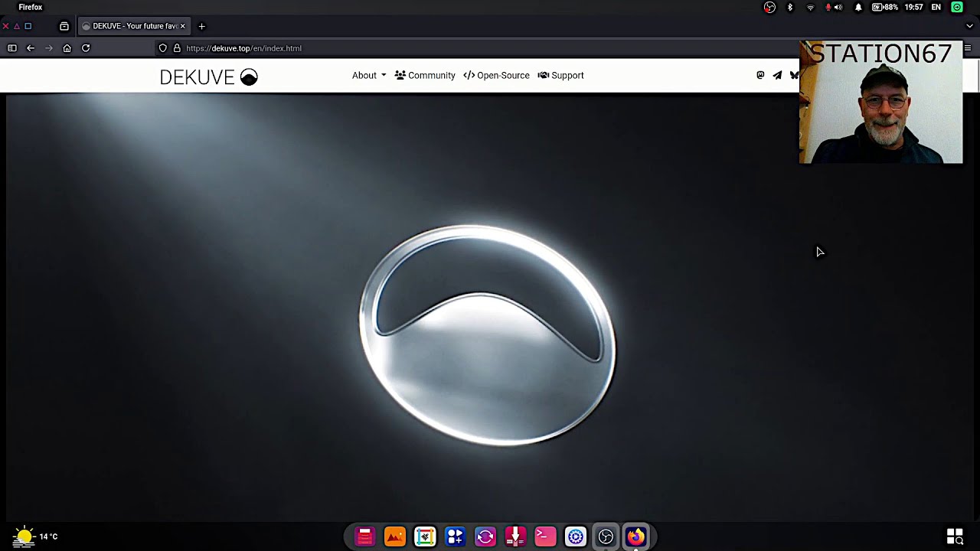Click the browser home button

[x=67, y=48]
